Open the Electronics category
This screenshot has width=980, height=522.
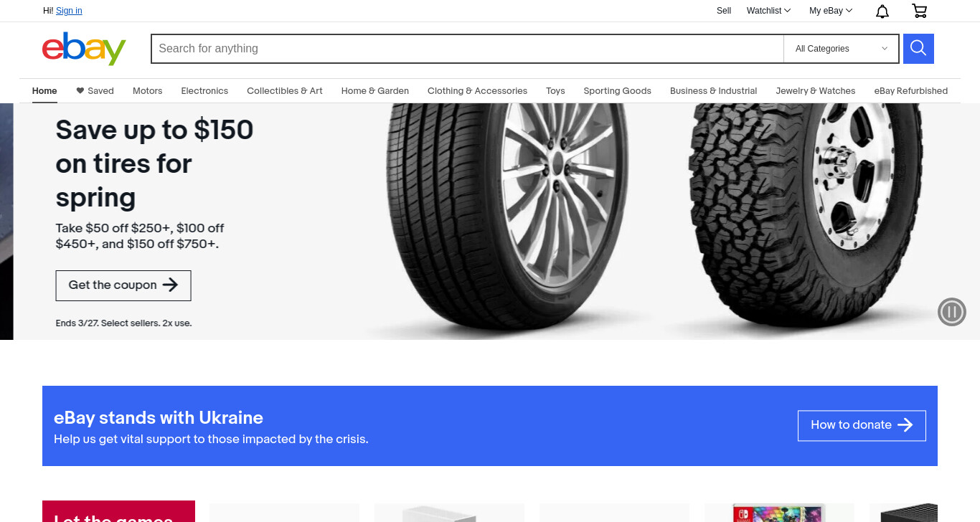[x=204, y=91]
